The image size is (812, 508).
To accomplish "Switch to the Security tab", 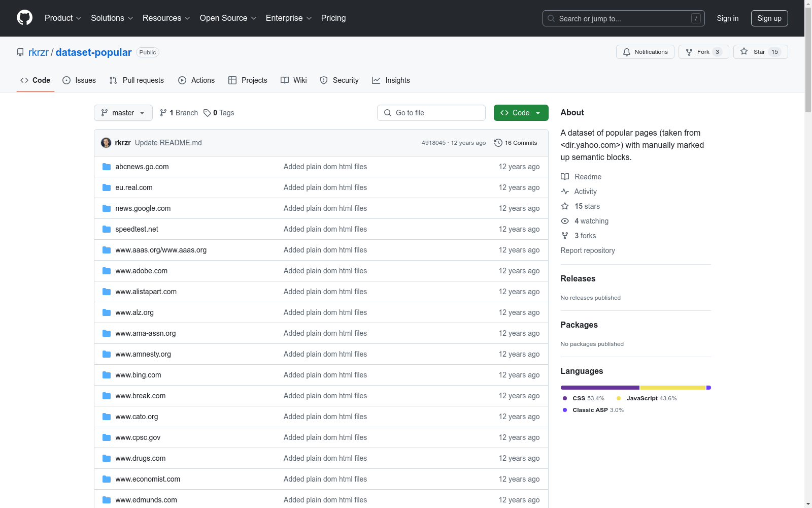I will 339,80.
